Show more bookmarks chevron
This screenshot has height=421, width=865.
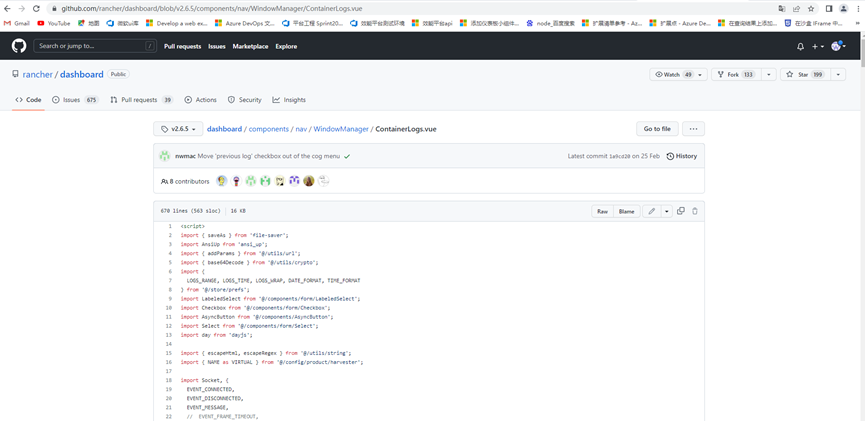(858, 23)
